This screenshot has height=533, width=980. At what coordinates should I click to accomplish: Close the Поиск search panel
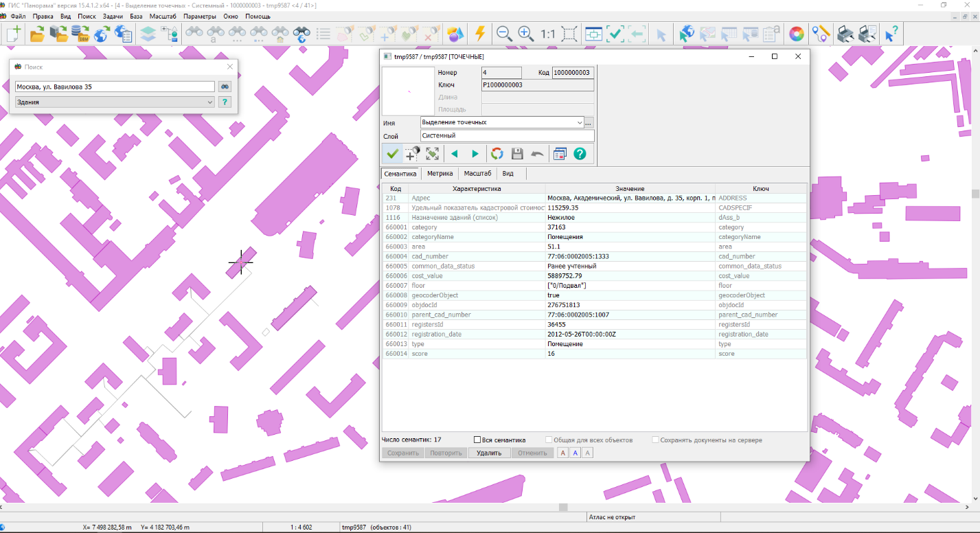coord(230,67)
